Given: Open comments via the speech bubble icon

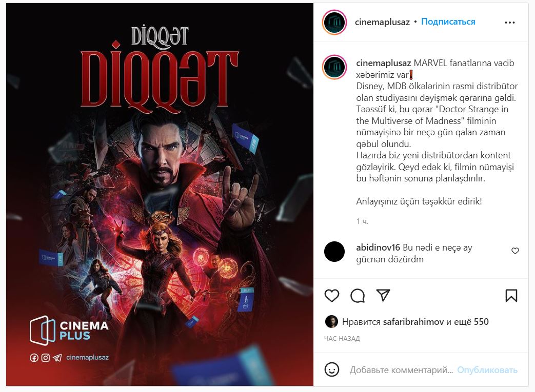Looking at the screenshot, I should click(x=358, y=296).
